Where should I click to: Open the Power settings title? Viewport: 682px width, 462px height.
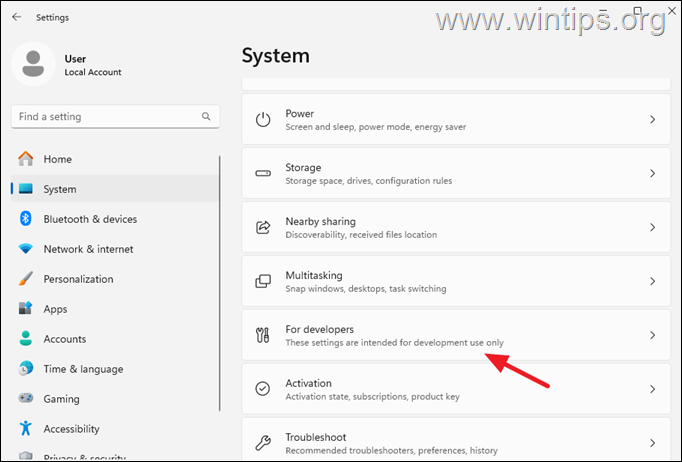[299, 114]
